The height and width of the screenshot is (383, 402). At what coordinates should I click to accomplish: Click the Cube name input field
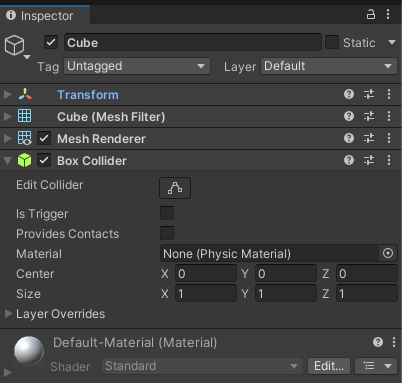(193, 42)
